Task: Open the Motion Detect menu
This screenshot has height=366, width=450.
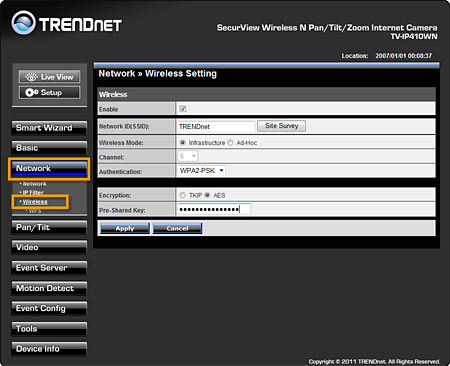Action: coord(49,288)
